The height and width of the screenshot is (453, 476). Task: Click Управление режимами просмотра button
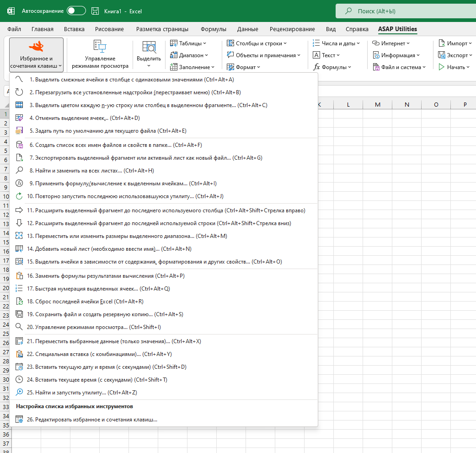pyautogui.click(x=100, y=55)
